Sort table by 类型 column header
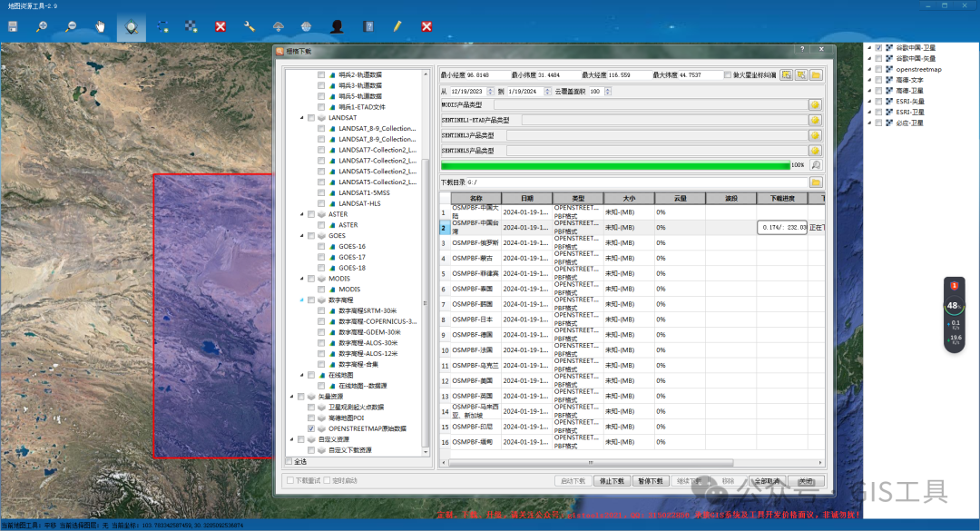This screenshot has height=531, width=980. point(578,198)
